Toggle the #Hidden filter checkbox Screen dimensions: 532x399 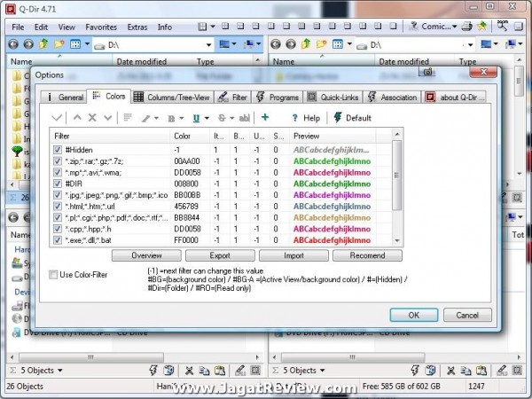point(58,150)
